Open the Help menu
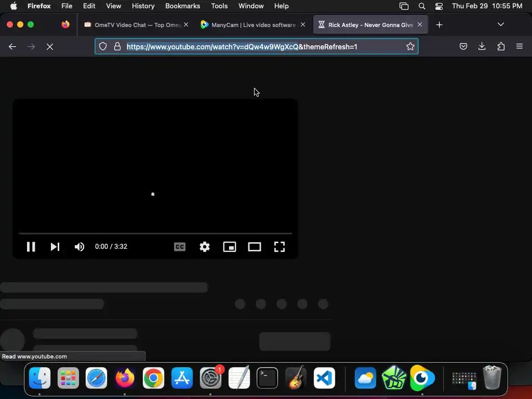532x399 pixels. pos(281,6)
